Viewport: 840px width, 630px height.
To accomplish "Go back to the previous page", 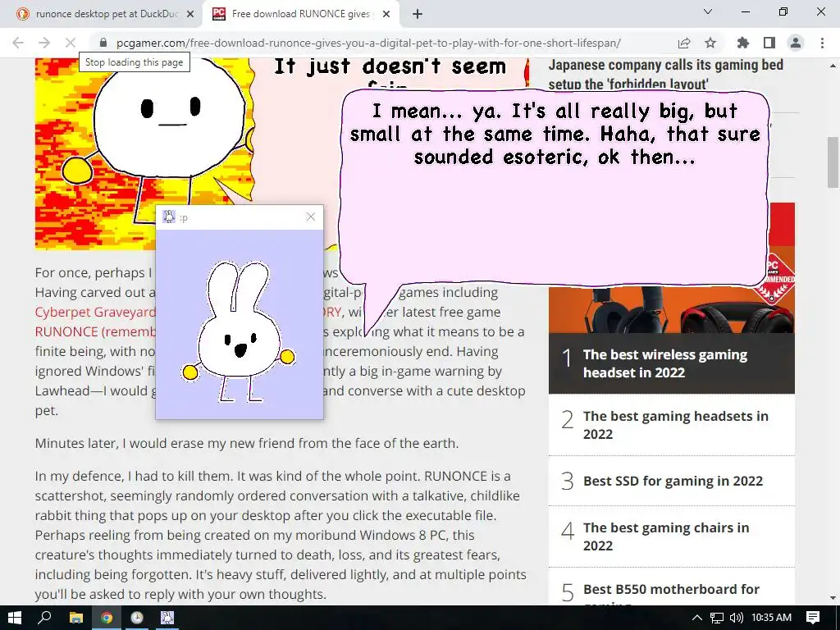I will 18,43.
